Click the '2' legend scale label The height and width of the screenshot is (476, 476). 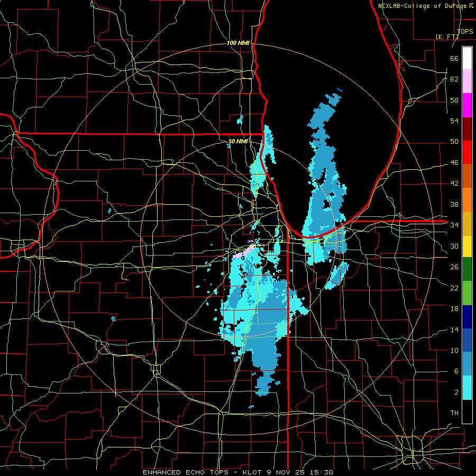[456, 392]
